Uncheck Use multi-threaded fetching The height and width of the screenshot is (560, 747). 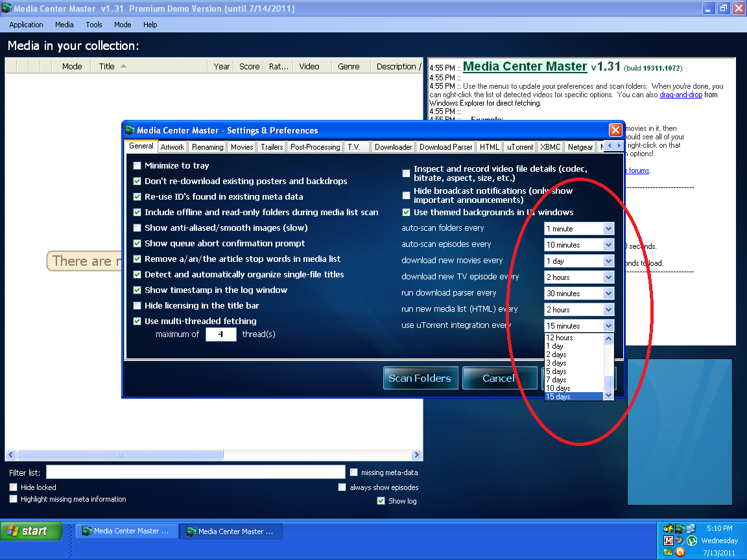[x=137, y=321]
